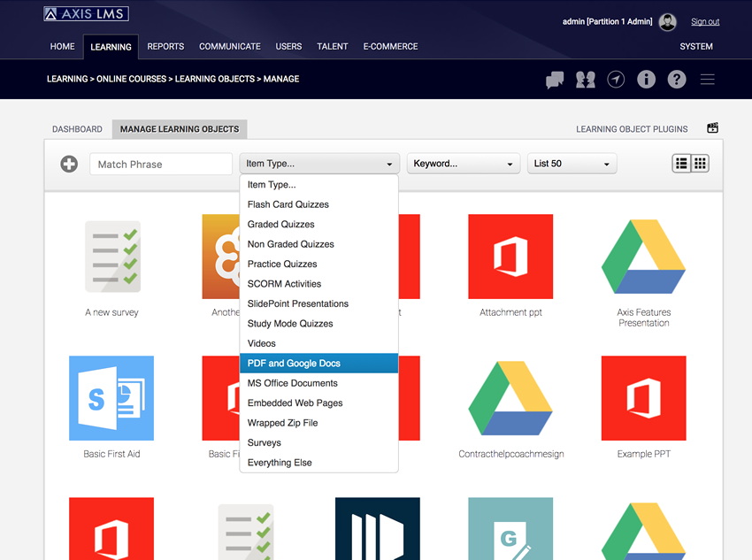The height and width of the screenshot is (560, 752).
Task: Select PDF and Google Docs option
Action: point(318,364)
